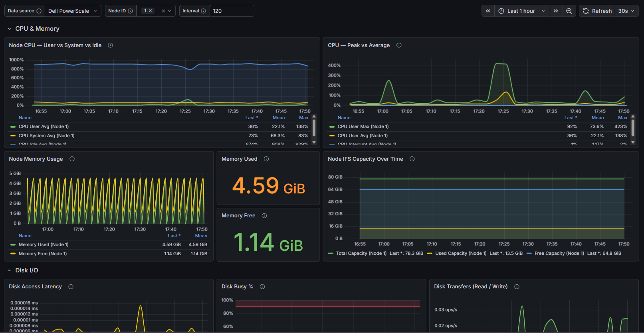Click blue swatch of Free Capacity legend
The width and height of the screenshot is (644, 333).
coord(529,253)
